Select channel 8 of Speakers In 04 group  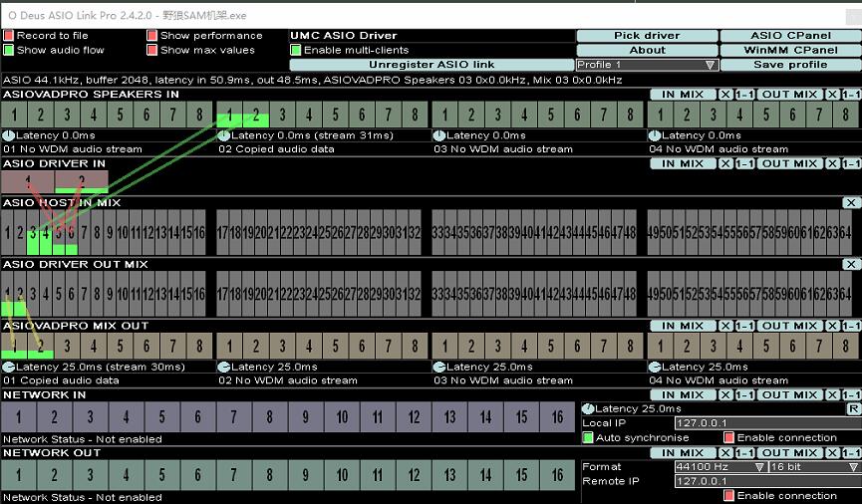tap(845, 115)
